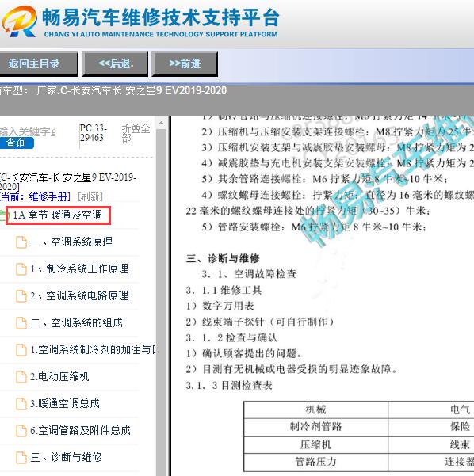Viewport: 474px width, 476px height.
Task: Go forward with the >>前进 button
Action: (185, 63)
